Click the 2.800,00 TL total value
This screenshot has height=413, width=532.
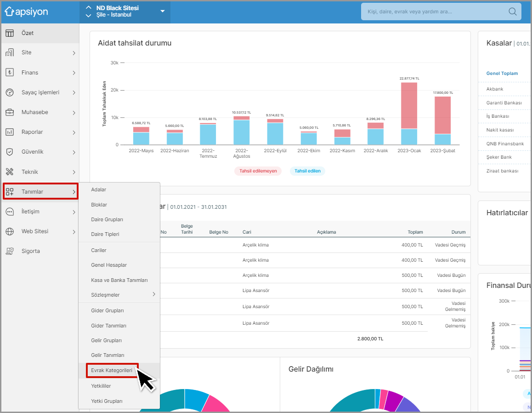pos(370,338)
